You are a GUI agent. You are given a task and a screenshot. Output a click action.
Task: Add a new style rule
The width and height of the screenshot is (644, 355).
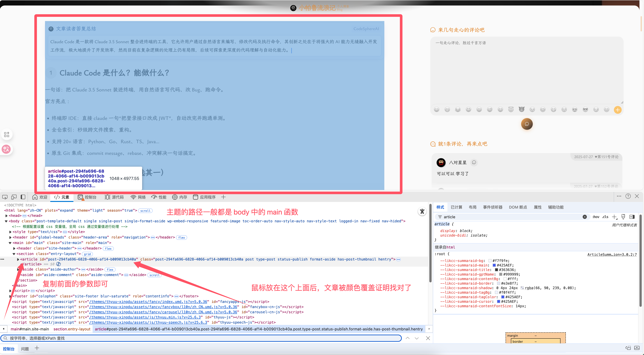click(x=615, y=217)
